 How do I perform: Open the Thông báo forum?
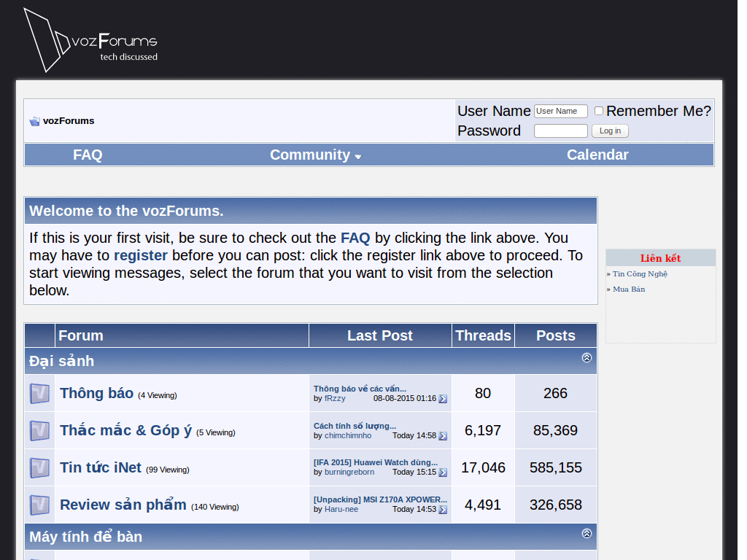point(97,393)
